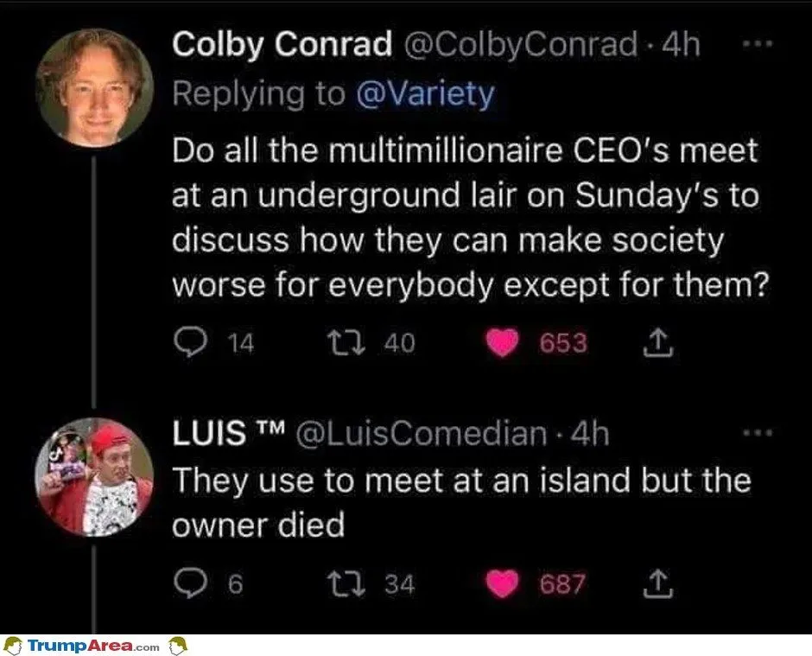The height and width of the screenshot is (656, 812).
Task: Click the reply icon on Colby Conrad's tweet
Action: pos(187,343)
